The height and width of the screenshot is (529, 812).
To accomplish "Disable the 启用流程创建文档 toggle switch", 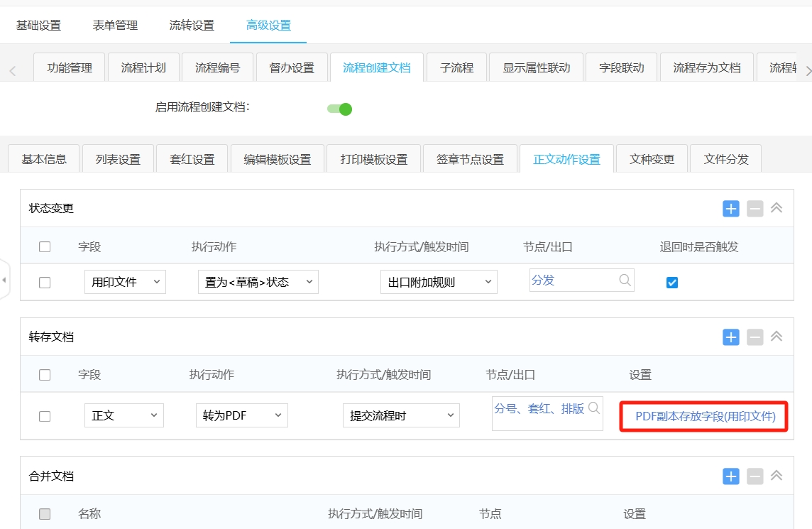I will [x=340, y=109].
